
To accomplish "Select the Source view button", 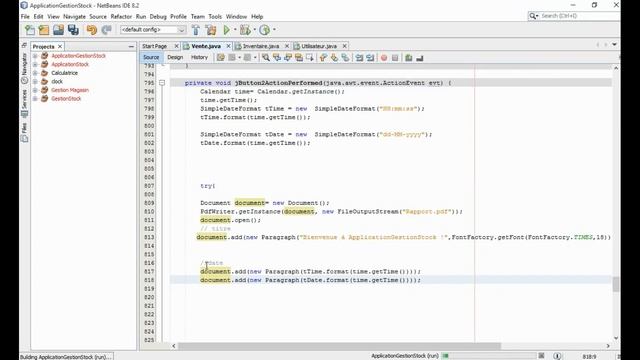I will click(151, 58).
